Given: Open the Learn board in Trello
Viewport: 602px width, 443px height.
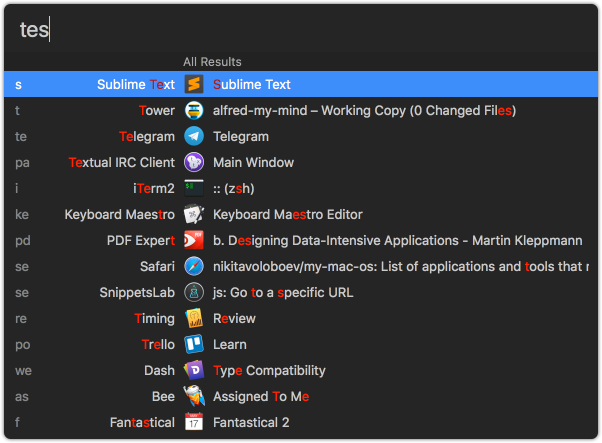Looking at the screenshot, I should click(x=230, y=345).
